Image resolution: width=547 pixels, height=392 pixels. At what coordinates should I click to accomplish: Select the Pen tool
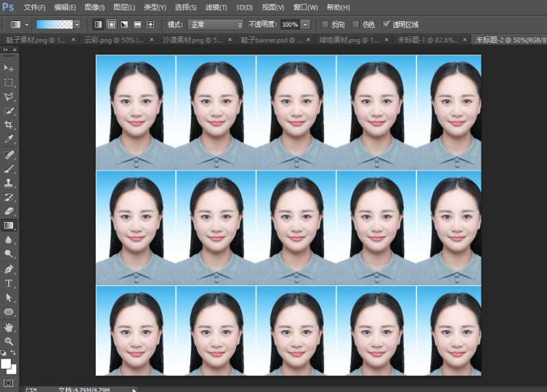coord(9,268)
